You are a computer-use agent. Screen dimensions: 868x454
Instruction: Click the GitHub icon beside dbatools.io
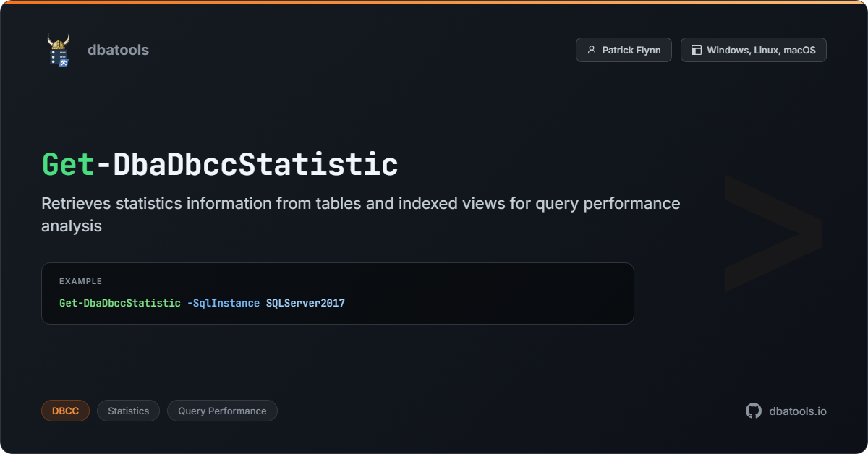[754, 411]
